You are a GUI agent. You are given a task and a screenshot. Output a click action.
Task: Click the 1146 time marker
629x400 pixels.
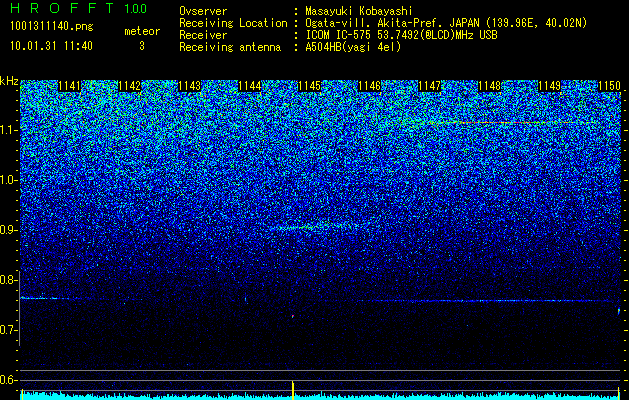(x=369, y=86)
